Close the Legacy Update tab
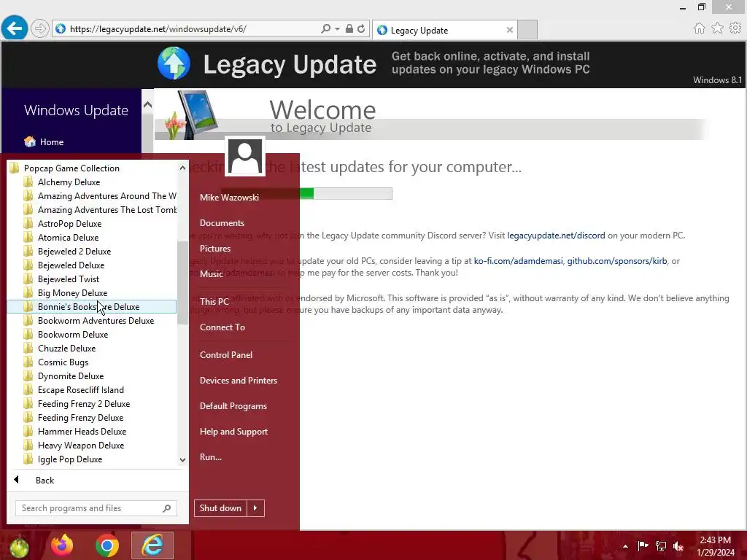This screenshot has height=560, width=747. click(x=510, y=30)
